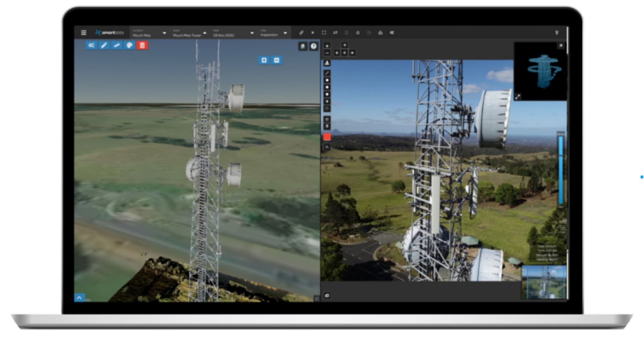Click the lightbulb icon at top right

557,33
